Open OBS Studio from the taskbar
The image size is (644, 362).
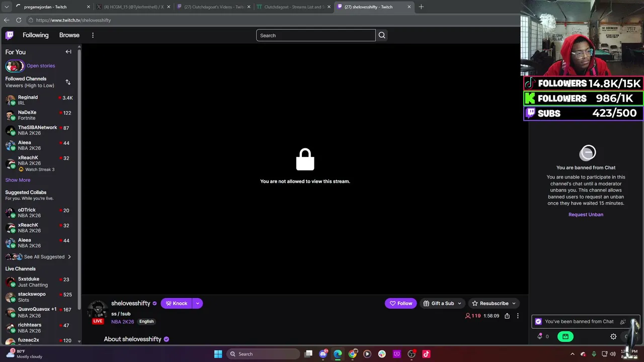point(412,354)
